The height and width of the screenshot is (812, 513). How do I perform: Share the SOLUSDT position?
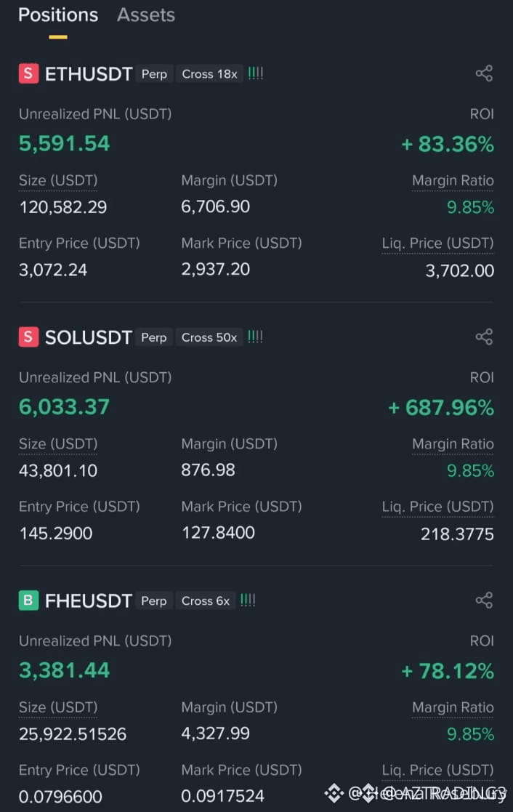point(484,337)
